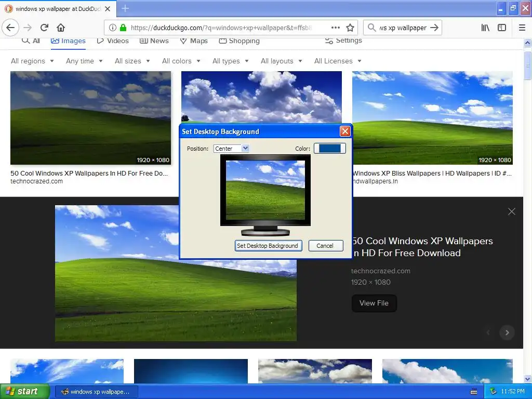Click the monitor wallpaper preview image
The image size is (532, 399).
[265, 190]
